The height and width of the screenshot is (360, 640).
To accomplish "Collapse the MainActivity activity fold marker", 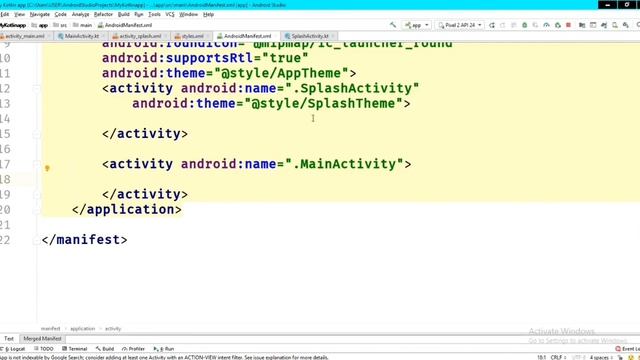I will (36, 164).
